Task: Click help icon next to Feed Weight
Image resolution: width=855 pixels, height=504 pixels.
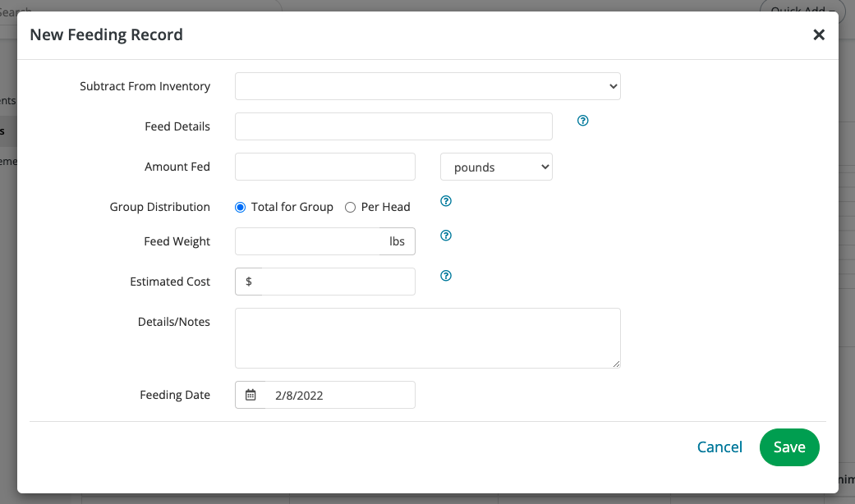Action: point(446,236)
